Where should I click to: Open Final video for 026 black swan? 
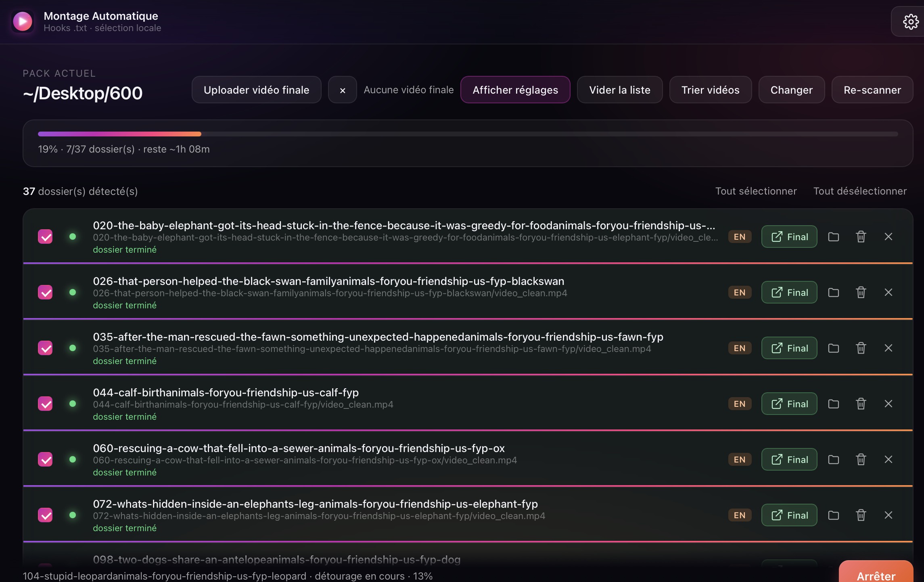(x=789, y=292)
